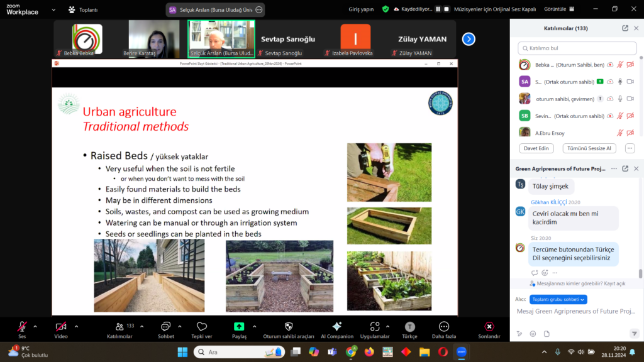
Task: Click the Sonlandır end meeting icon
Action: (489, 326)
